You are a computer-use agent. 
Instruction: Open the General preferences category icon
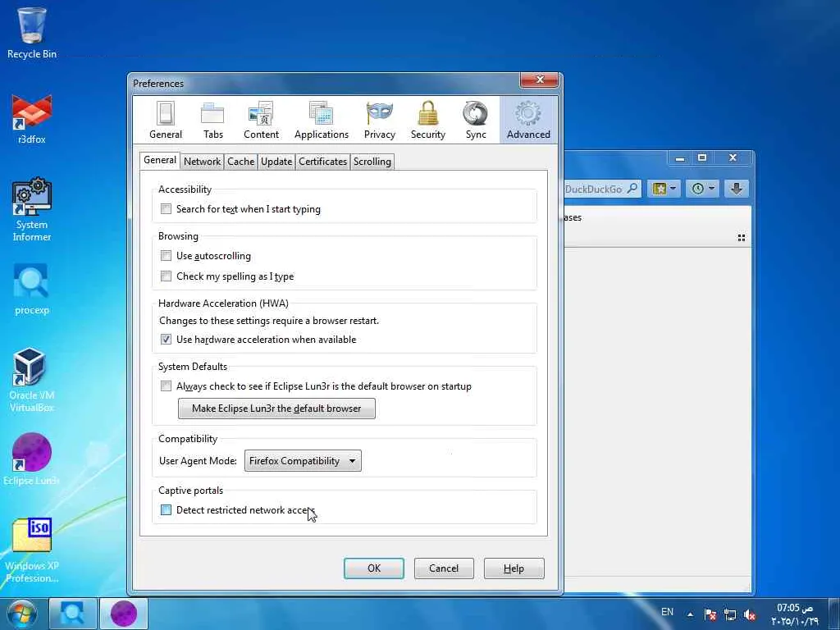[x=166, y=121]
